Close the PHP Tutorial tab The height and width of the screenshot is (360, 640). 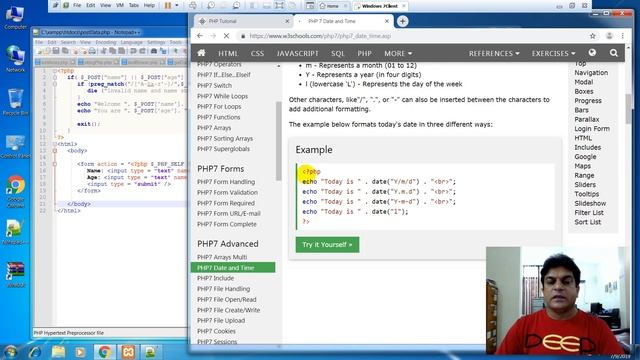tap(287, 21)
